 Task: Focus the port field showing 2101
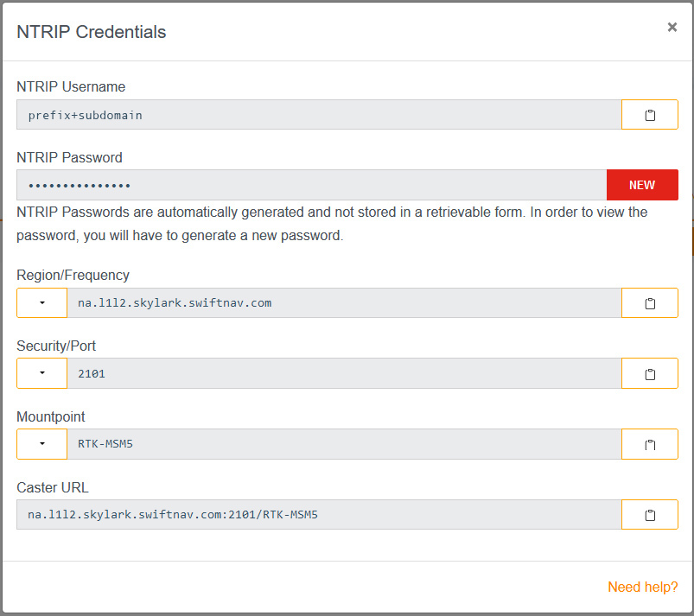[x=343, y=374]
